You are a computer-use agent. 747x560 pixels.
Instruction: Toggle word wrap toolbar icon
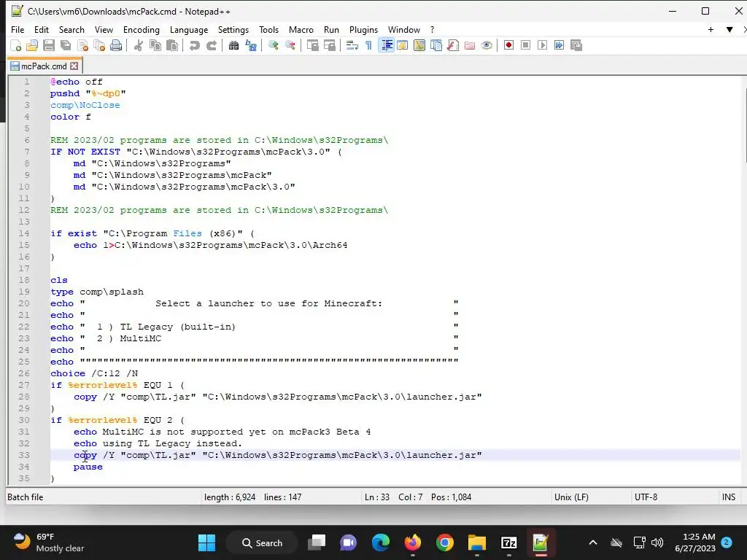pos(352,45)
